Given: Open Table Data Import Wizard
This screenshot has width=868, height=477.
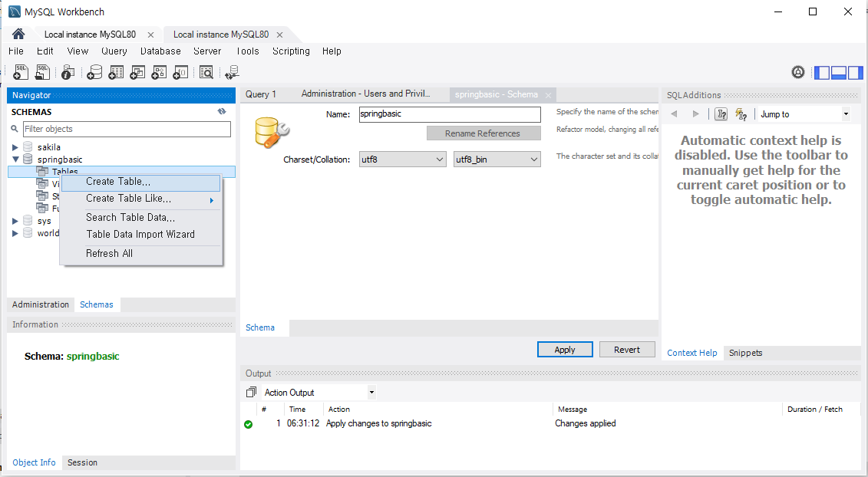Looking at the screenshot, I should click(140, 234).
